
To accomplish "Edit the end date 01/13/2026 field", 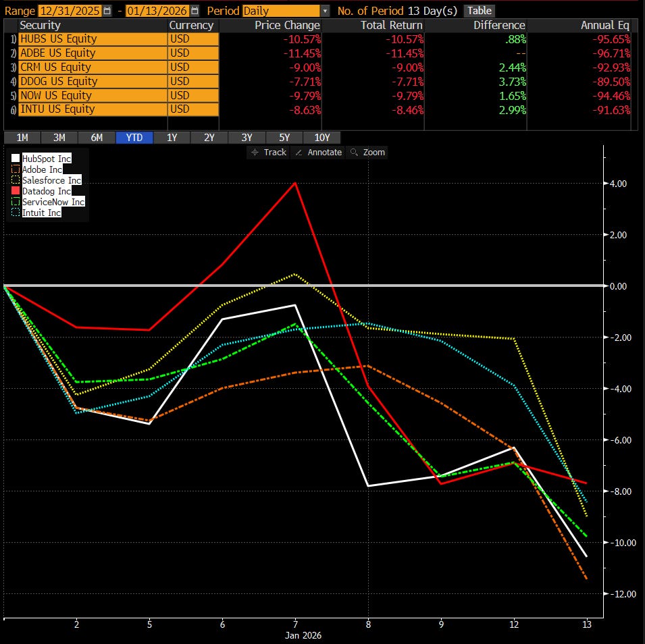I will pos(157,11).
